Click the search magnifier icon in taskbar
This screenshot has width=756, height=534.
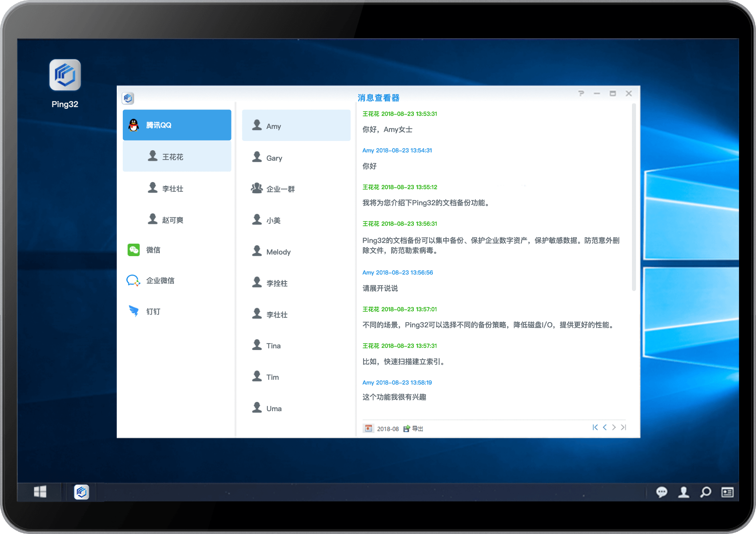click(x=705, y=492)
